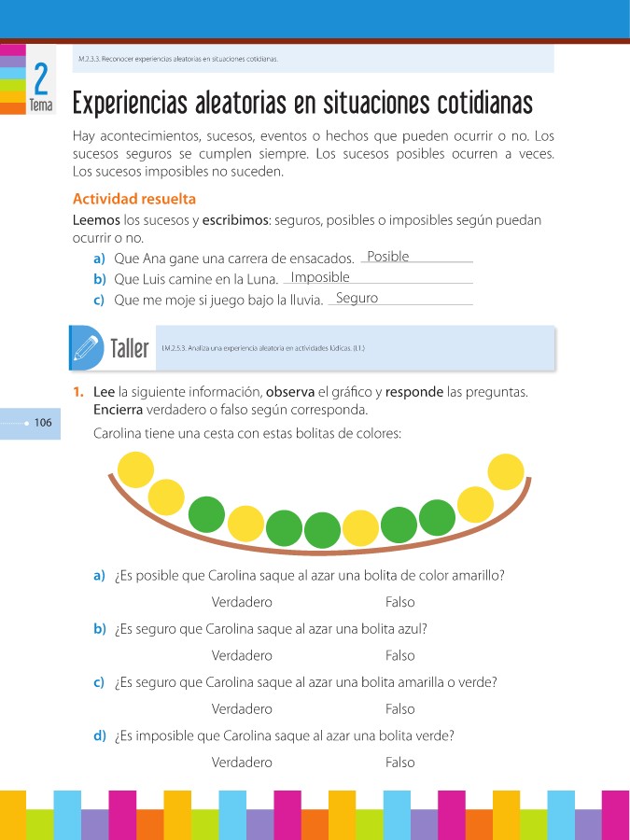630x840 pixels.
Task: Select Falso for question b about blue ball
Action: pyautogui.click(x=399, y=655)
